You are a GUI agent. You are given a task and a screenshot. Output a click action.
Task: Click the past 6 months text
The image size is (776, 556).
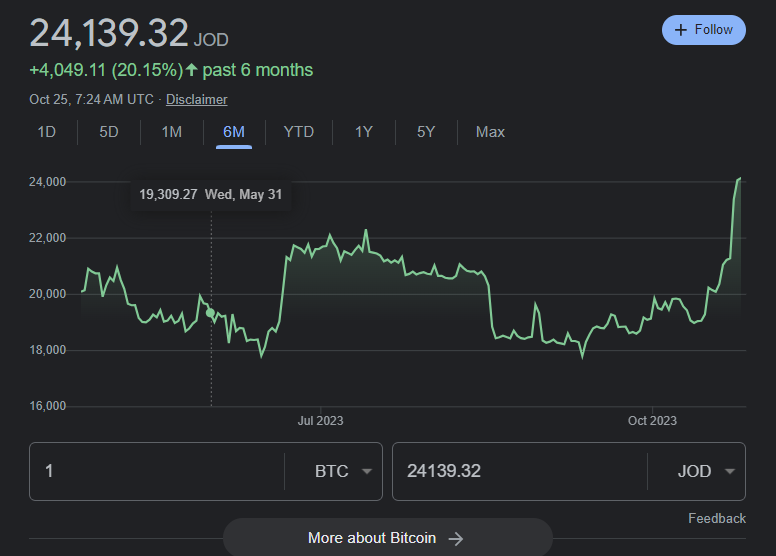pyautogui.click(x=257, y=70)
